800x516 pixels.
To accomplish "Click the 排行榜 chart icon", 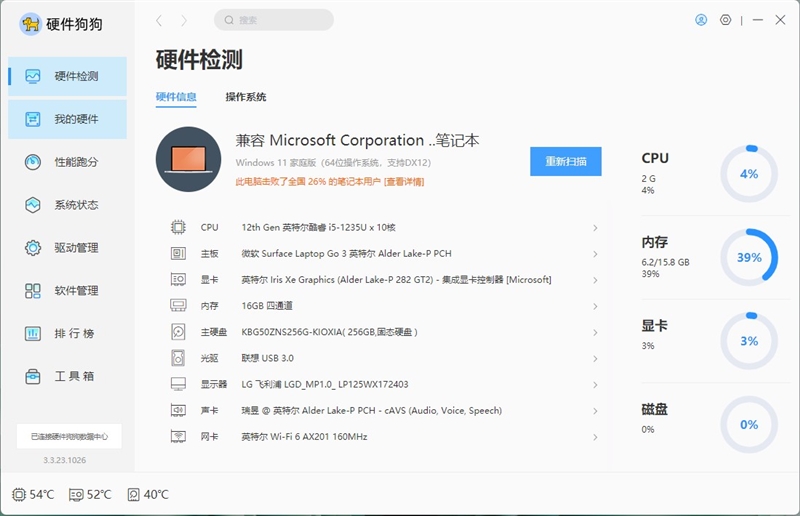I will [x=33, y=334].
